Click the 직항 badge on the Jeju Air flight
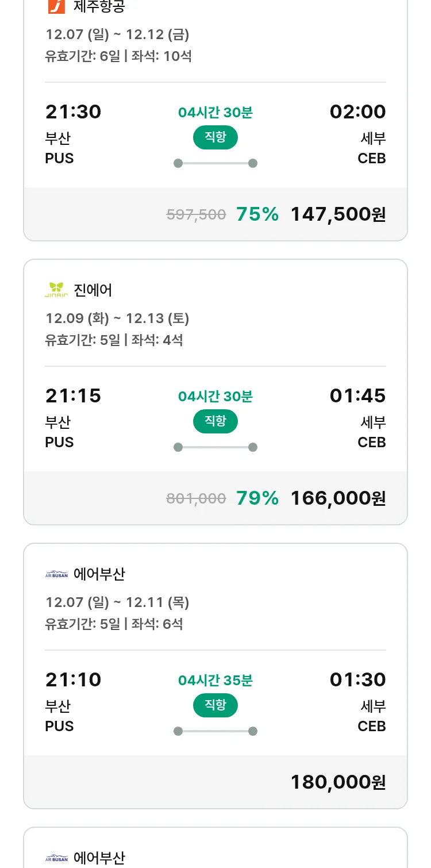431x868 pixels. 215,137
